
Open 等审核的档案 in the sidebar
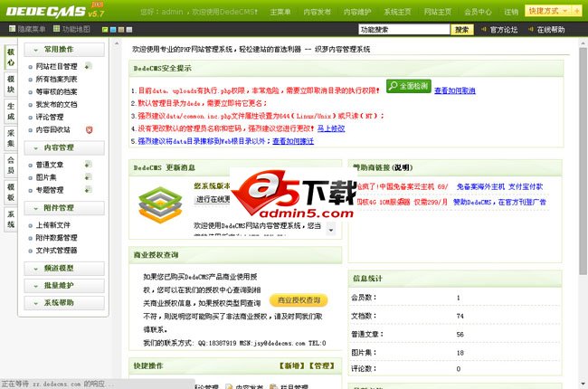(x=56, y=92)
